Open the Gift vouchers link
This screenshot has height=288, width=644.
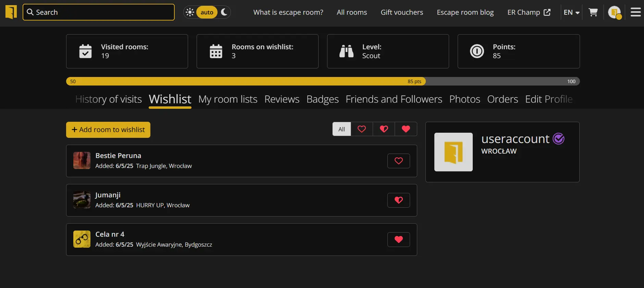point(402,12)
